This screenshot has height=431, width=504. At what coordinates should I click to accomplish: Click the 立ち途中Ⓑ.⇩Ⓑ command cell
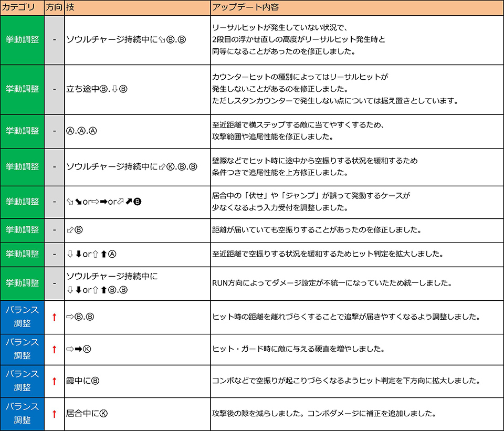pyautogui.click(x=97, y=89)
